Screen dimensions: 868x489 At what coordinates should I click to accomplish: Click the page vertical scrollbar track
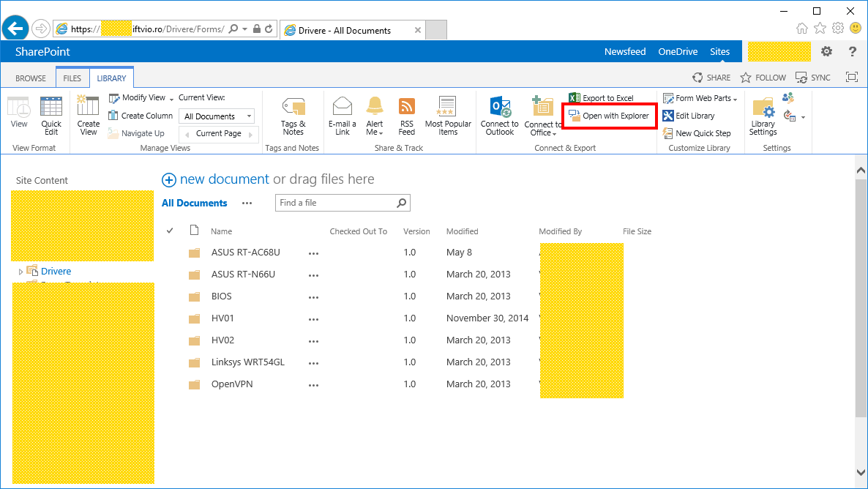tap(861, 321)
